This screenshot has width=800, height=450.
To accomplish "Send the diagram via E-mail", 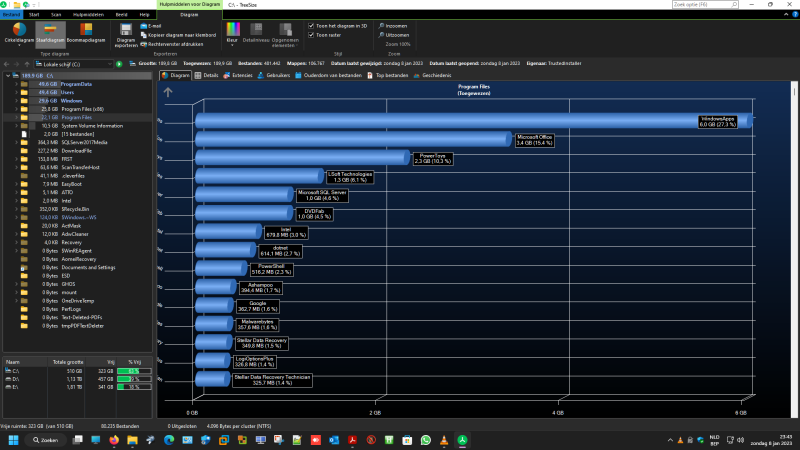I will pyautogui.click(x=154, y=26).
